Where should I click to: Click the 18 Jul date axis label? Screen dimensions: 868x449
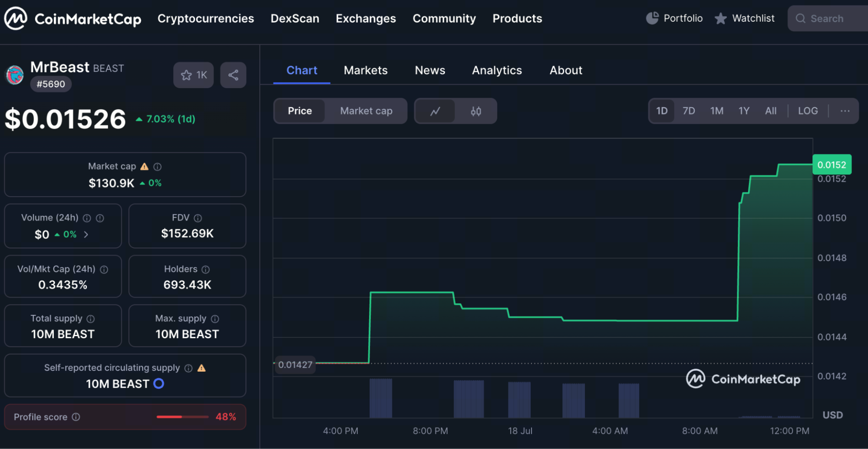coord(520,431)
